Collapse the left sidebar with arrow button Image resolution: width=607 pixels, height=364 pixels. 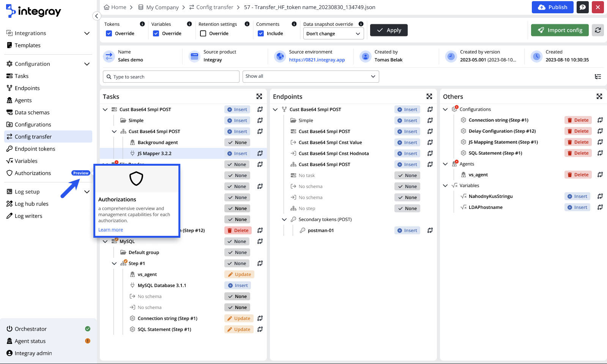tap(96, 16)
